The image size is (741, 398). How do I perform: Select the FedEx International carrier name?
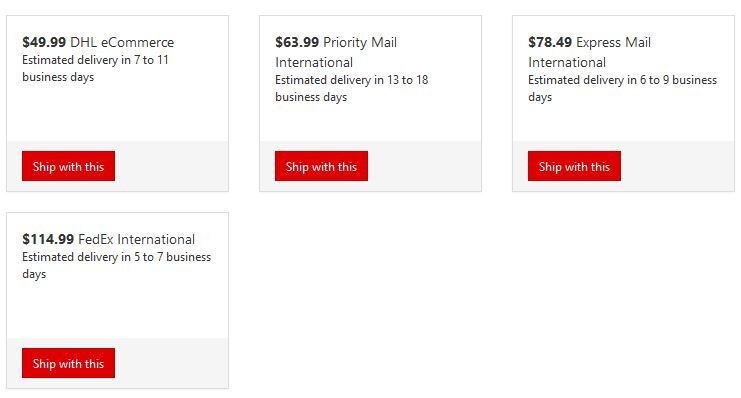pos(136,239)
